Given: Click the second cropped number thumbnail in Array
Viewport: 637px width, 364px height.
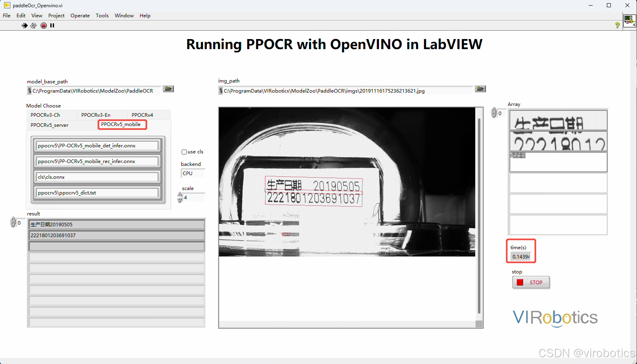Looking at the screenshot, I should click(x=558, y=141).
